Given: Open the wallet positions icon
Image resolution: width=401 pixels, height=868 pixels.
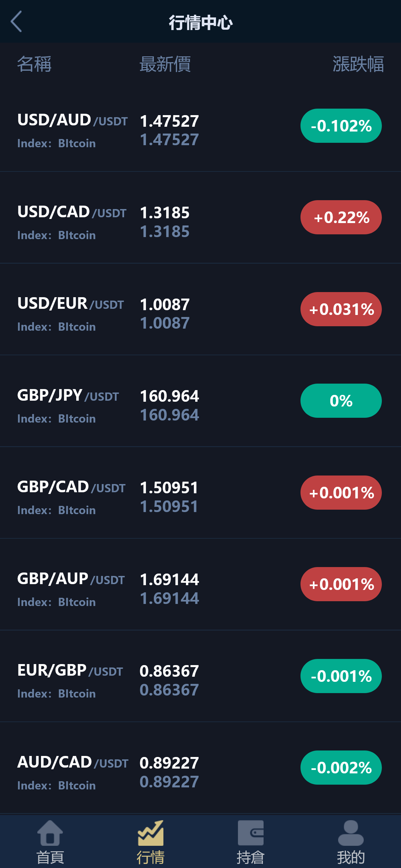Looking at the screenshot, I should (x=251, y=833).
